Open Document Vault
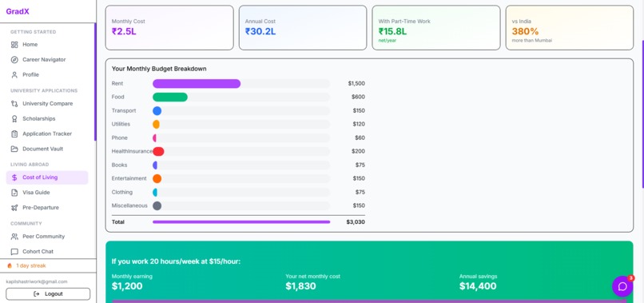This screenshot has width=644, height=303. [x=47, y=149]
